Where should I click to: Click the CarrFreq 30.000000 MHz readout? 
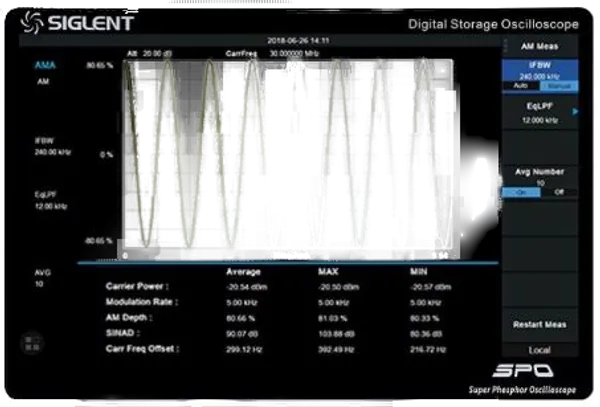(272, 54)
